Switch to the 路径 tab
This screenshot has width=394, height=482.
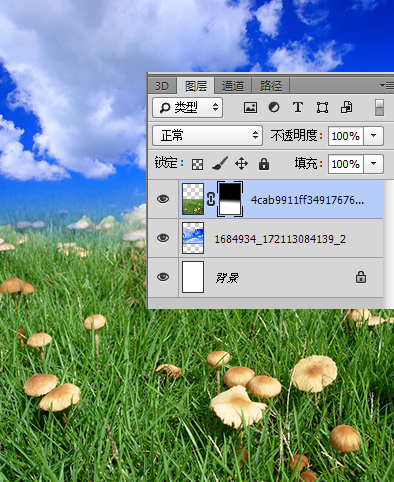pyautogui.click(x=271, y=86)
